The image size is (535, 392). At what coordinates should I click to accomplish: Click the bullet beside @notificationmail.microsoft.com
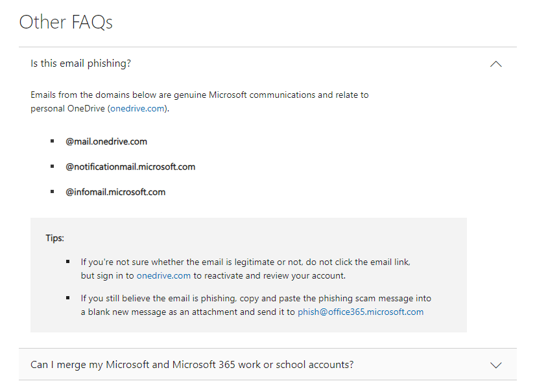click(x=53, y=167)
